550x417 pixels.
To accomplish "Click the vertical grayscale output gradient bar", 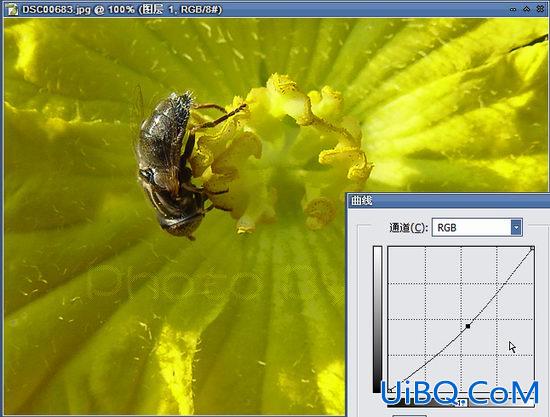I will [377, 320].
